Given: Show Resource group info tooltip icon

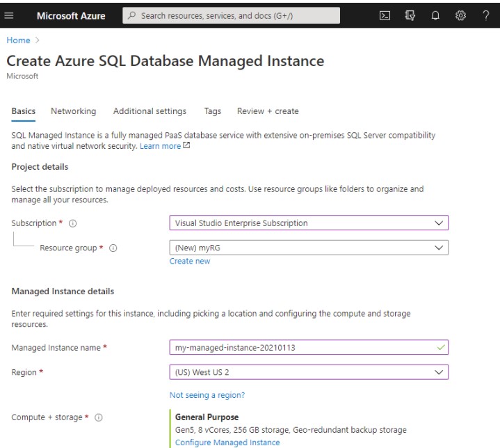Looking at the screenshot, I should pos(113,248).
